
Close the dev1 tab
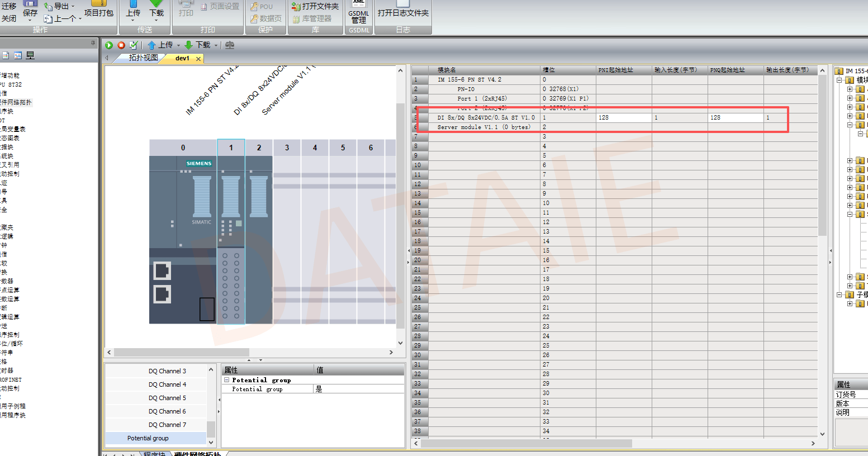[198, 58]
